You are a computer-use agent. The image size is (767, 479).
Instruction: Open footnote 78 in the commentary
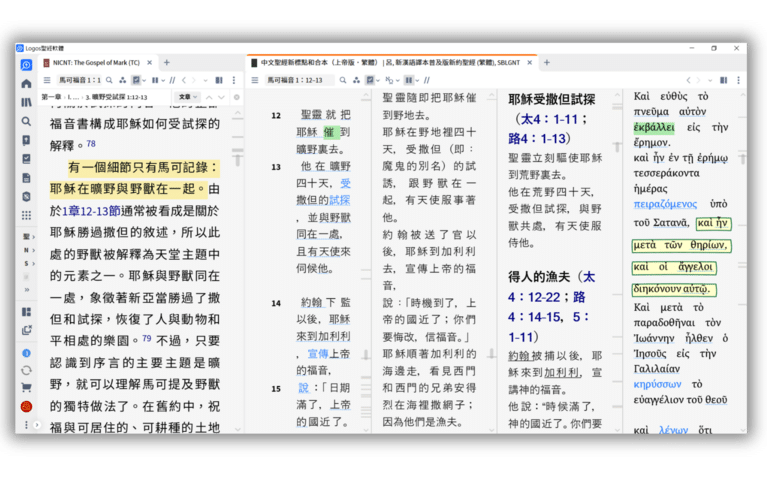[91, 144]
